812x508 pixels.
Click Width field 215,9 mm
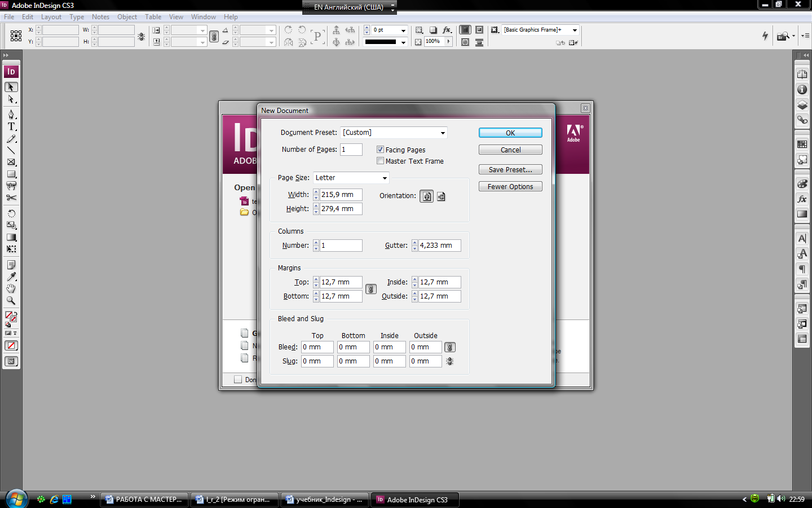point(341,195)
